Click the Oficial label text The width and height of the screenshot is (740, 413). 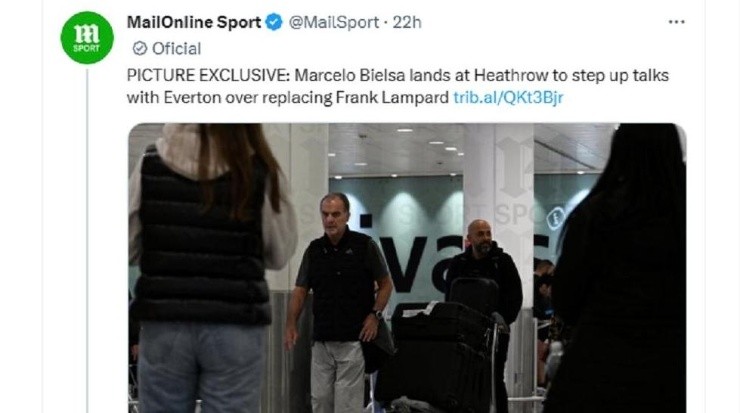(177, 49)
